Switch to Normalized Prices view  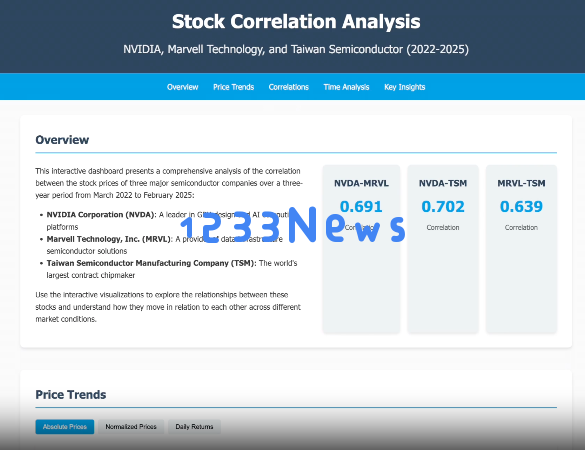tap(131, 426)
